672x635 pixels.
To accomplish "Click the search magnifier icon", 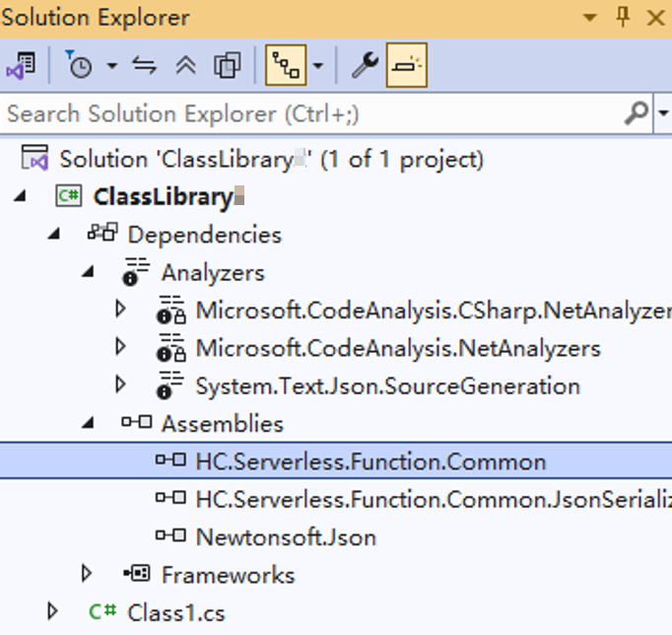I will click(x=638, y=112).
